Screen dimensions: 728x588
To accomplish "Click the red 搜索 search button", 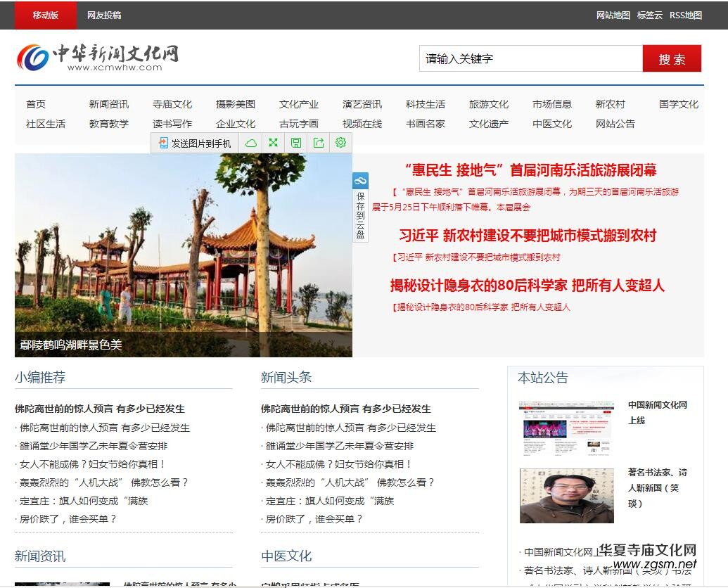I will pos(672,59).
